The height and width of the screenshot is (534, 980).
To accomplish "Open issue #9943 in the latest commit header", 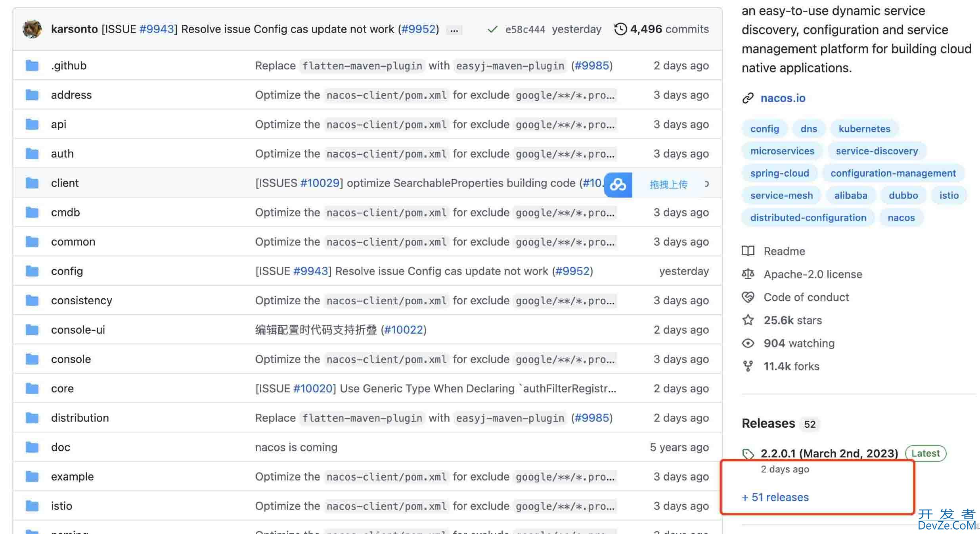I will click(x=157, y=29).
